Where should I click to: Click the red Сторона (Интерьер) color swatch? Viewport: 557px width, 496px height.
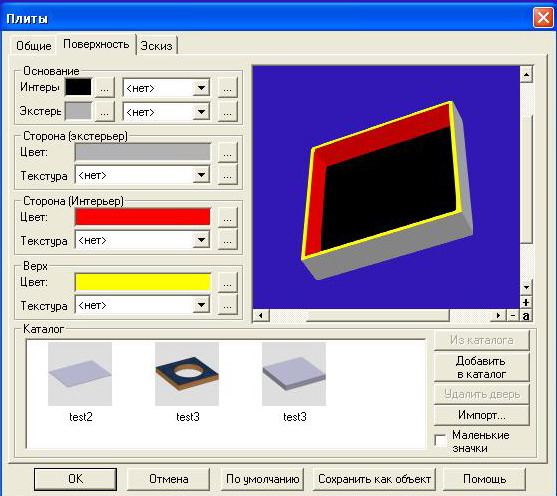(x=143, y=217)
